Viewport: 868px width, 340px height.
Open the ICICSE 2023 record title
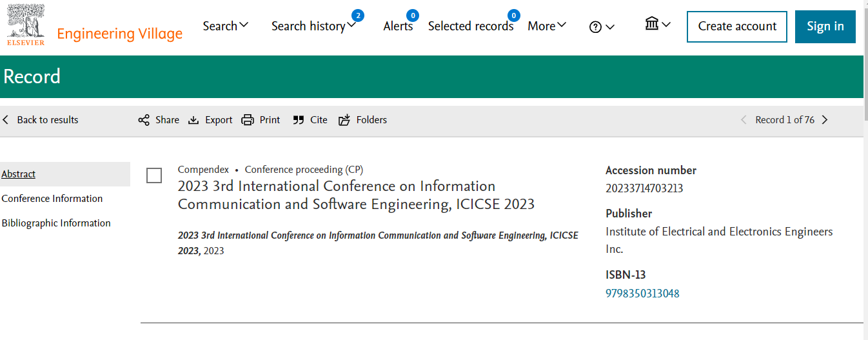pyautogui.click(x=356, y=195)
